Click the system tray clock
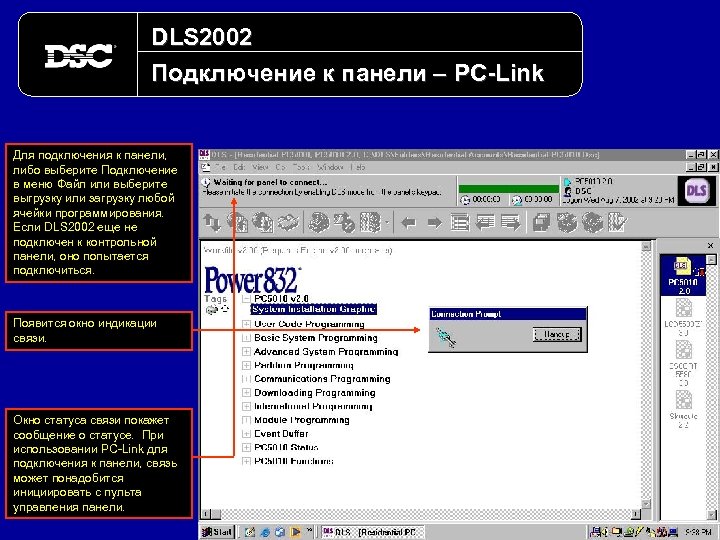This screenshot has height=540, width=720. click(x=699, y=532)
